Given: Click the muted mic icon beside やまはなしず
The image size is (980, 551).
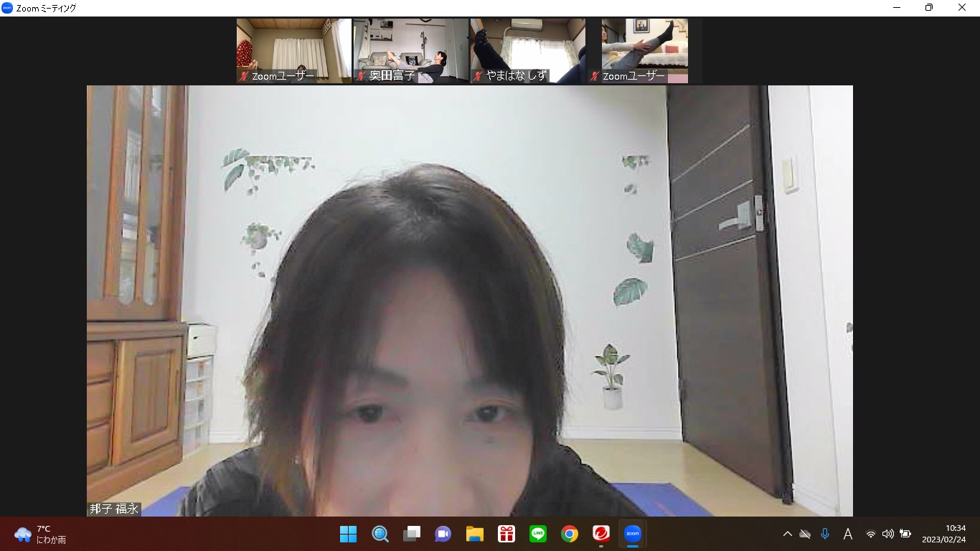Looking at the screenshot, I should click(x=478, y=76).
